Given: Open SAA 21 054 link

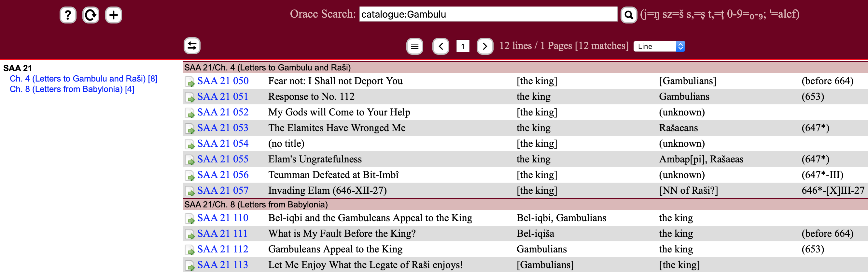Looking at the screenshot, I should coord(223,144).
